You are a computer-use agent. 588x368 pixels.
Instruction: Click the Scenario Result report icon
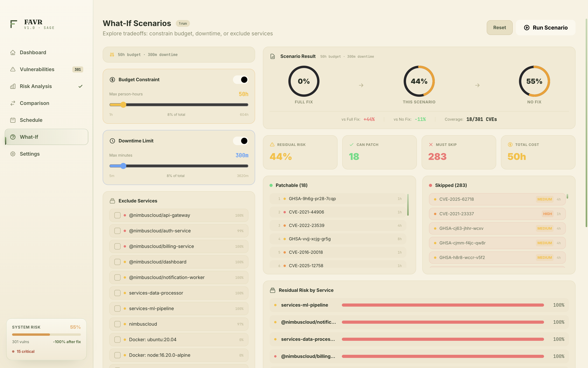[273, 57]
